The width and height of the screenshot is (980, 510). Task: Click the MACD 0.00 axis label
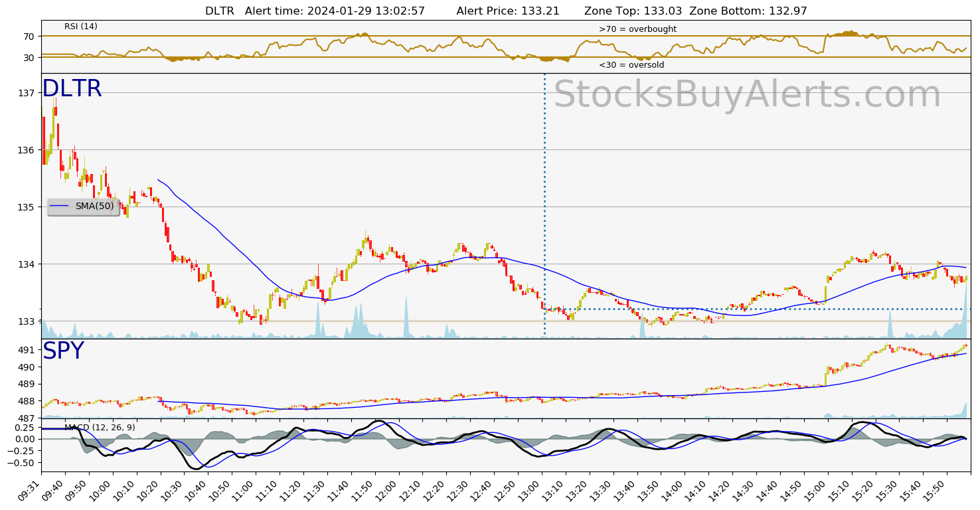(24, 439)
